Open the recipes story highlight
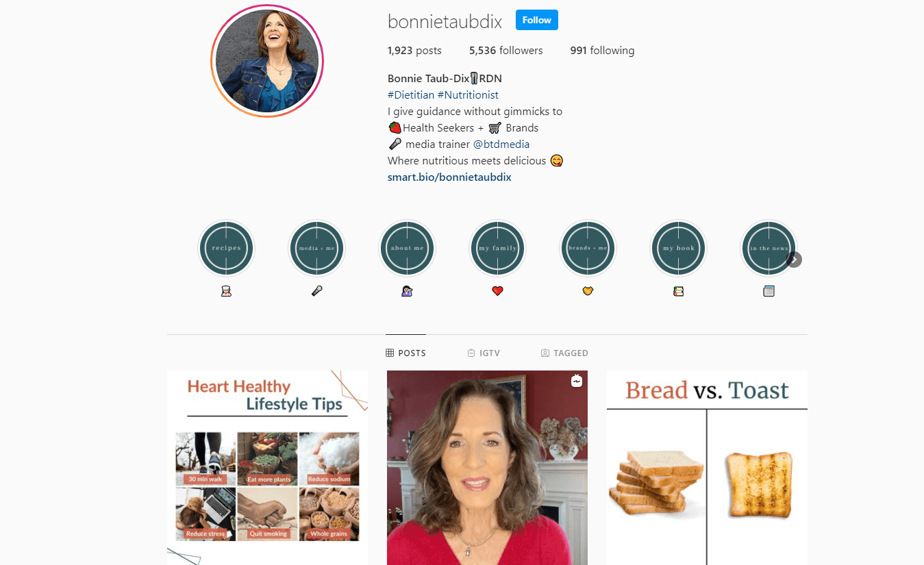The height and width of the screenshot is (565, 924). pyautogui.click(x=226, y=248)
